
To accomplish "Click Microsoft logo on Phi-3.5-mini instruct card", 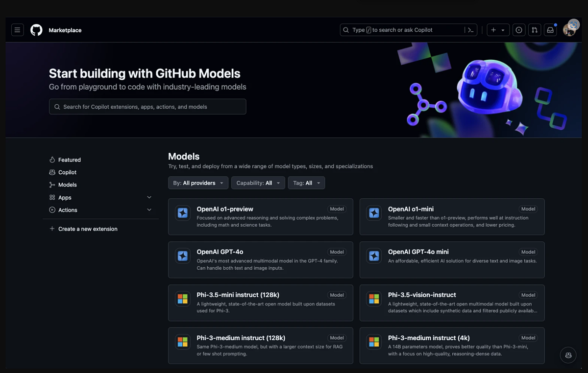I will 183,299.
